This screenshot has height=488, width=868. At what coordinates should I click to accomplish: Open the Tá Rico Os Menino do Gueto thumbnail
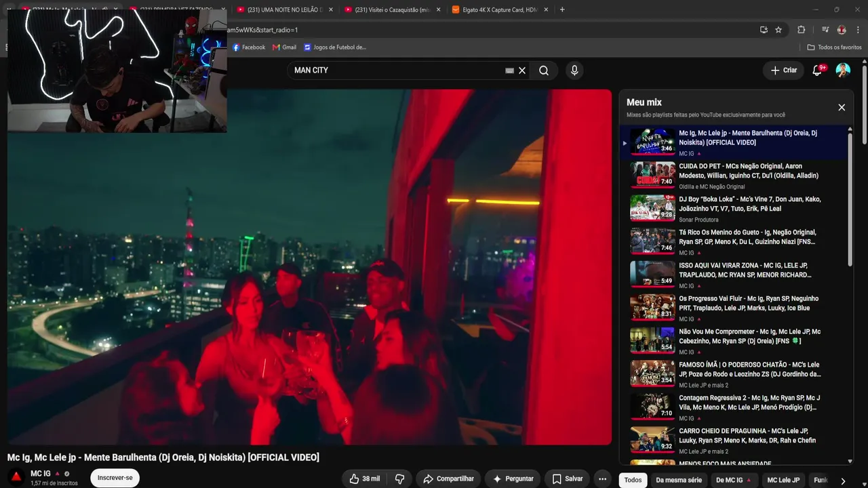[x=652, y=241]
